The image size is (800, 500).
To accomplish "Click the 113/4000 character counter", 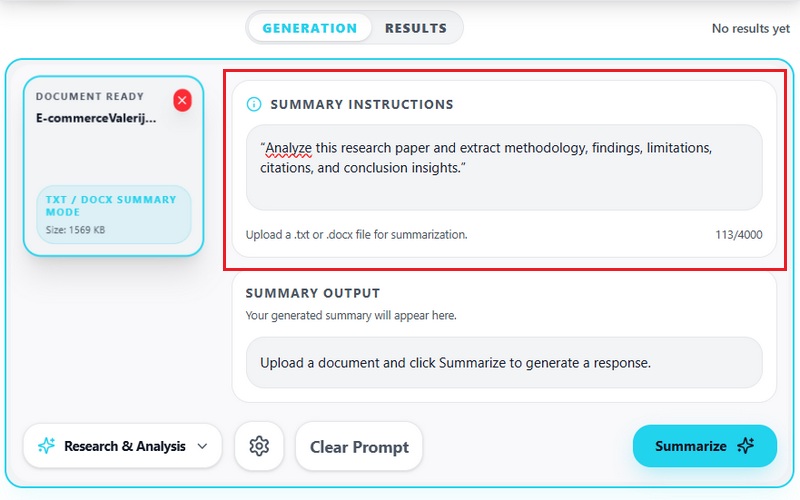I will tap(738, 235).
